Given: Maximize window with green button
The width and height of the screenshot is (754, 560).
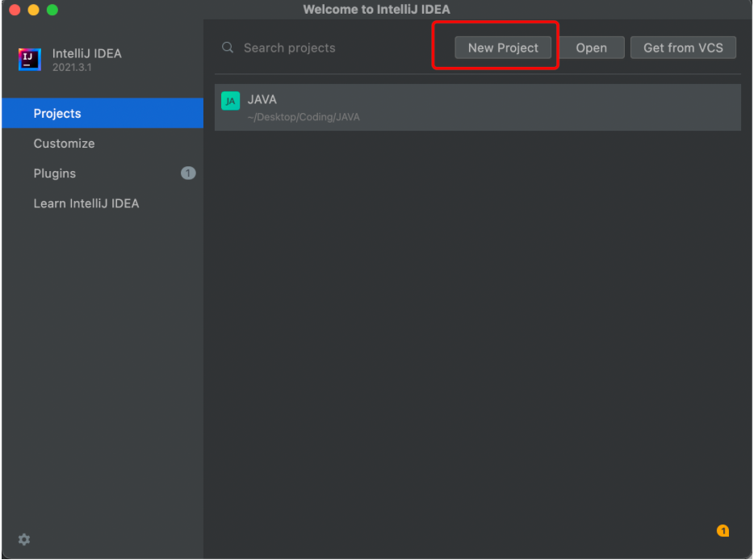Looking at the screenshot, I should (x=52, y=10).
